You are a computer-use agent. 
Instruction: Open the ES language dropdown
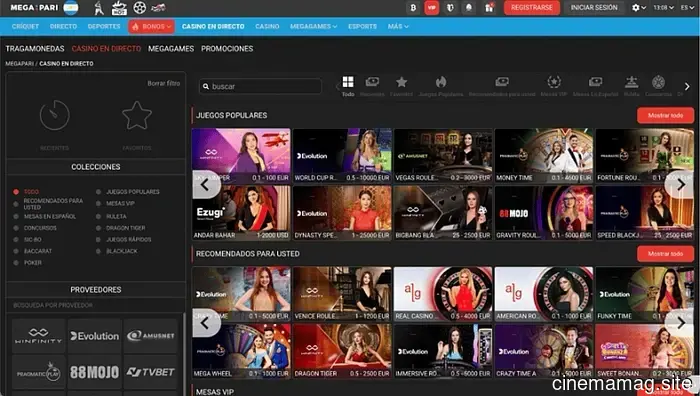687,8
